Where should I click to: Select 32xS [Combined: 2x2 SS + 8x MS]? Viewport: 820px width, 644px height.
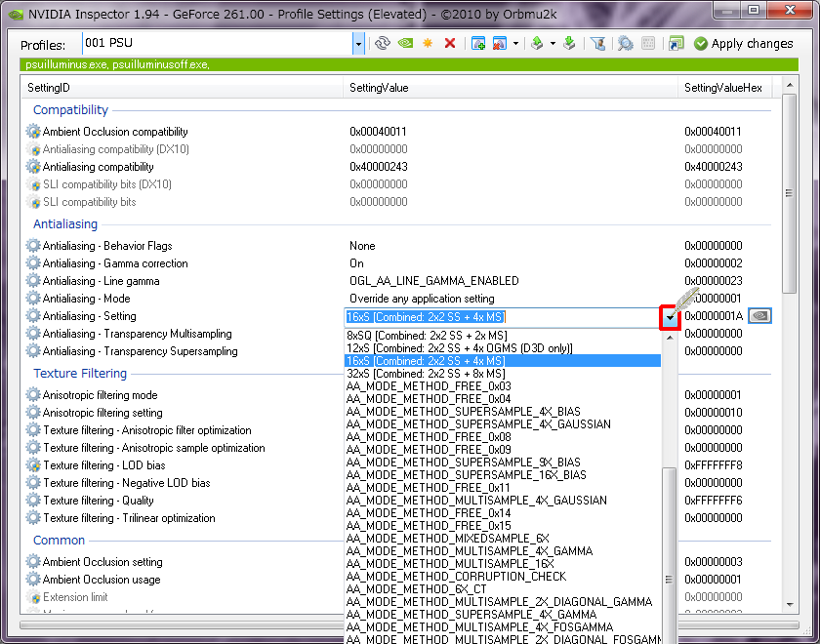503,374
